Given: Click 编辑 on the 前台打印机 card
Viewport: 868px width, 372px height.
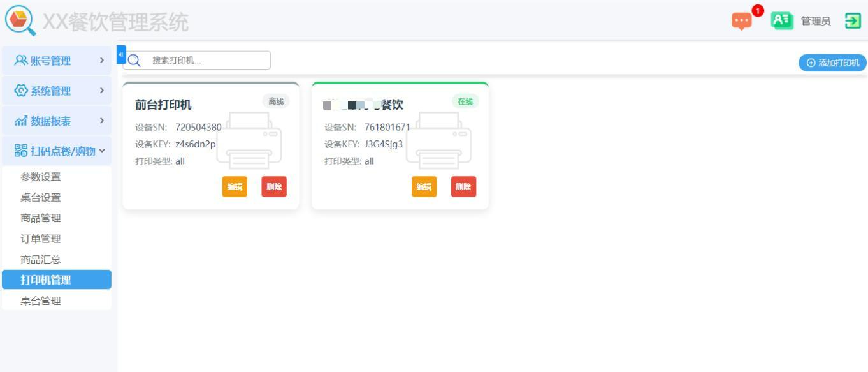Looking at the screenshot, I should tap(234, 187).
